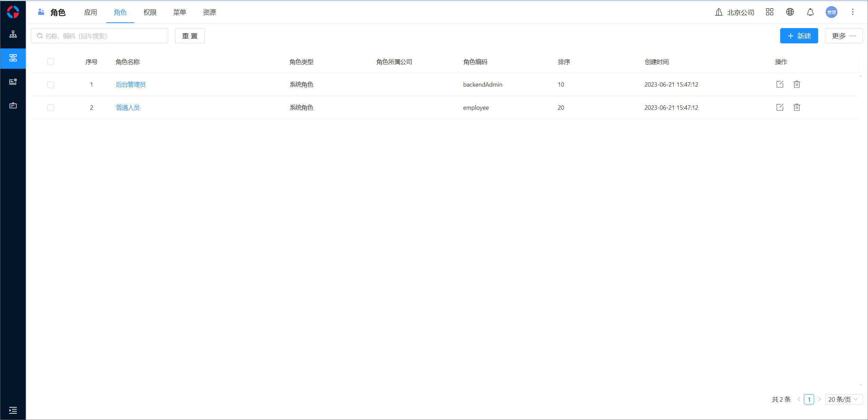Open the 后台管理员 role link

[x=131, y=85]
